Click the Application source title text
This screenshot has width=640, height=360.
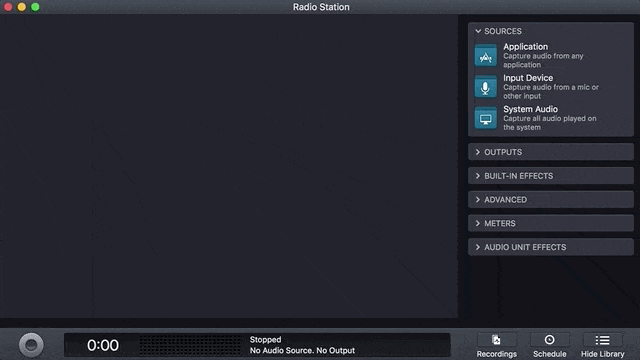[x=525, y=47]
